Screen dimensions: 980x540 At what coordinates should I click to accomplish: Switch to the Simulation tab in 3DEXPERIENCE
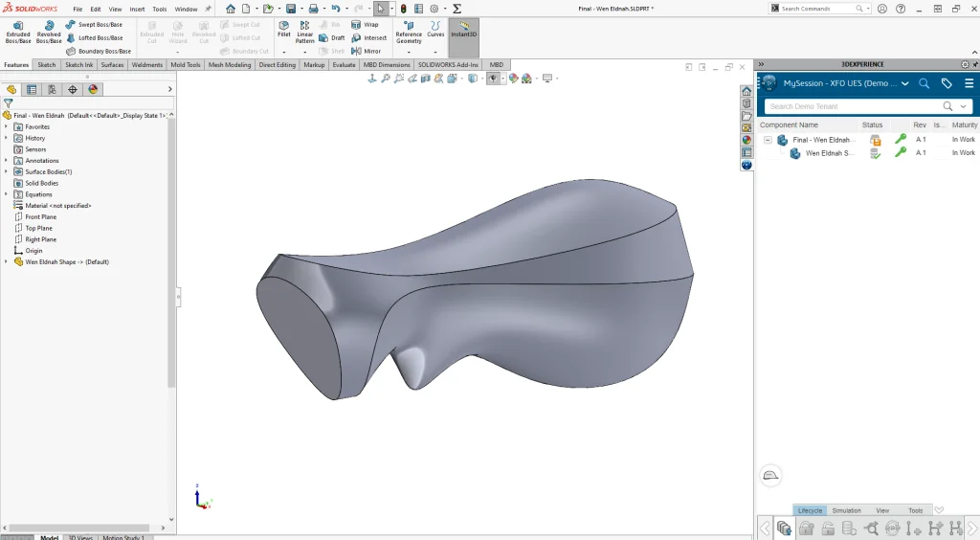click(846, 510)
